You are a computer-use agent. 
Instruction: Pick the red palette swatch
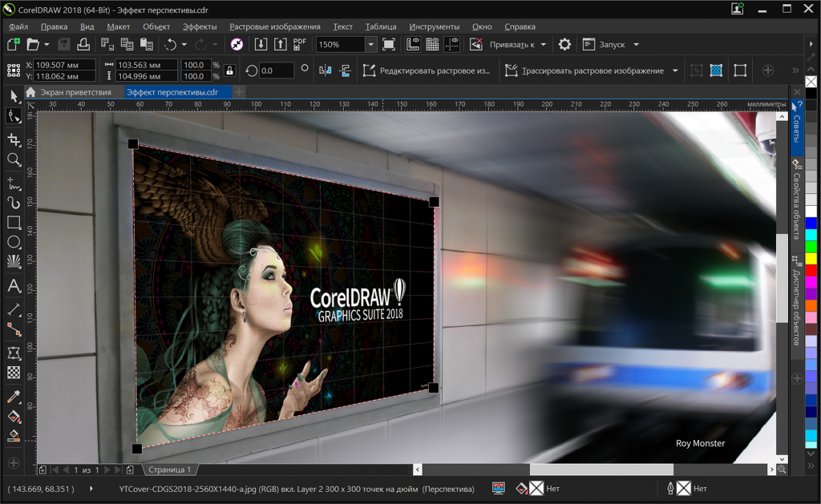click(x=811, y=270)
